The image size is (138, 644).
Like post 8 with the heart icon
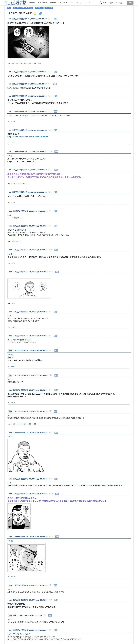click(49, 170)
